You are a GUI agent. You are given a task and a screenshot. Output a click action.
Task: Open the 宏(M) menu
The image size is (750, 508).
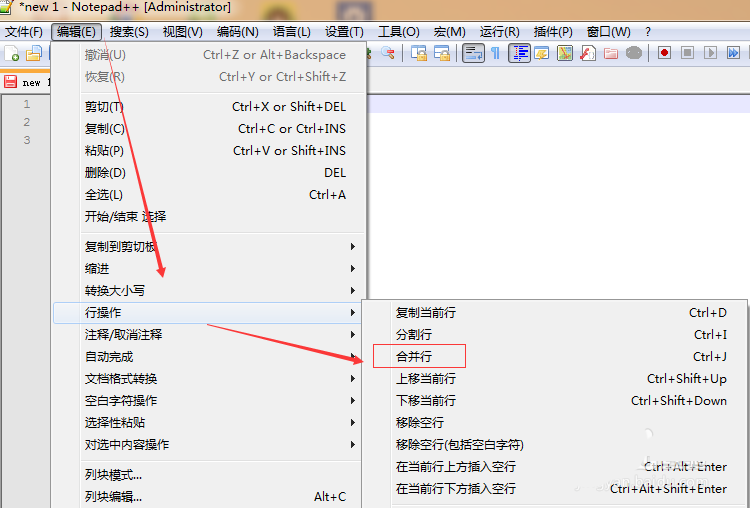click(449, 32)
